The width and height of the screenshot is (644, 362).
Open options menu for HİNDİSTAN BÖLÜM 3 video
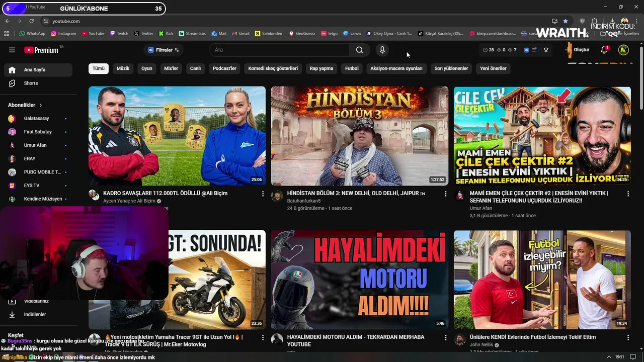445,194
